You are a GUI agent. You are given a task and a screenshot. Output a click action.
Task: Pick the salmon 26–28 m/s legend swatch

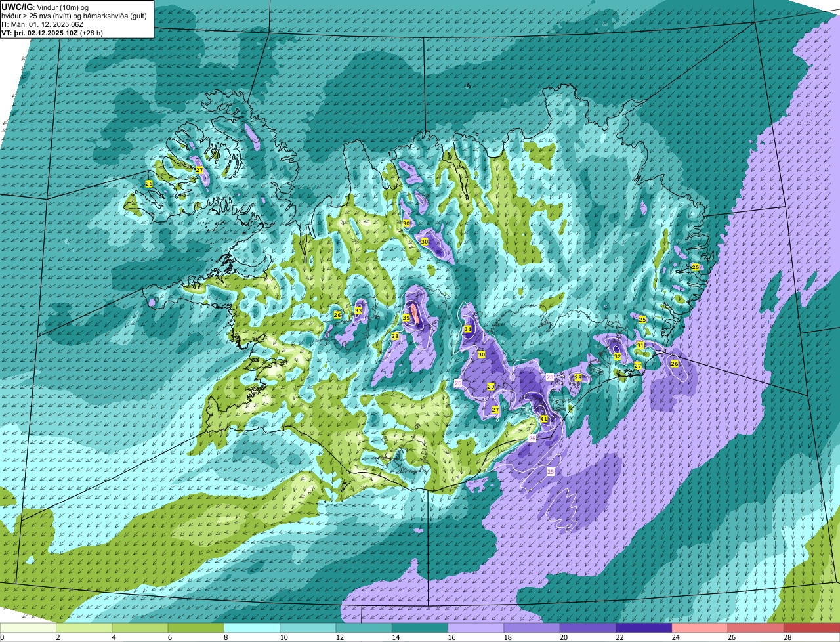click(x=756, y=628)
